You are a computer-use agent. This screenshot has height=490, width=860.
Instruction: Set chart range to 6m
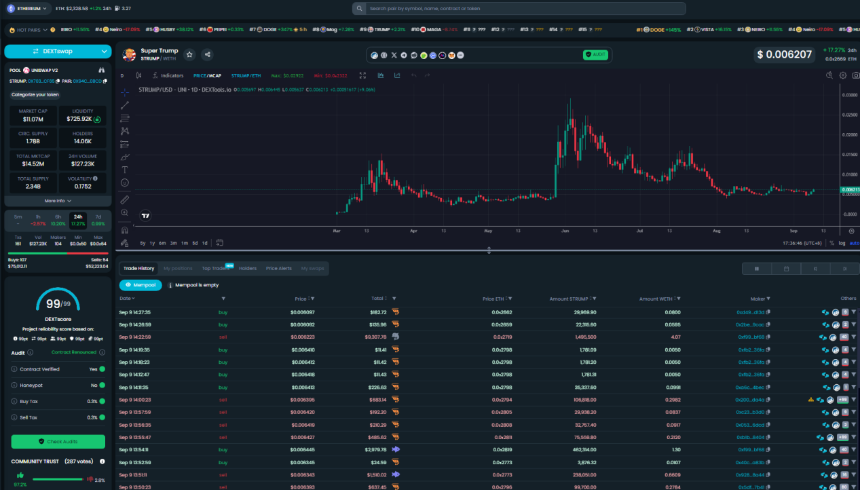(162, 243)
